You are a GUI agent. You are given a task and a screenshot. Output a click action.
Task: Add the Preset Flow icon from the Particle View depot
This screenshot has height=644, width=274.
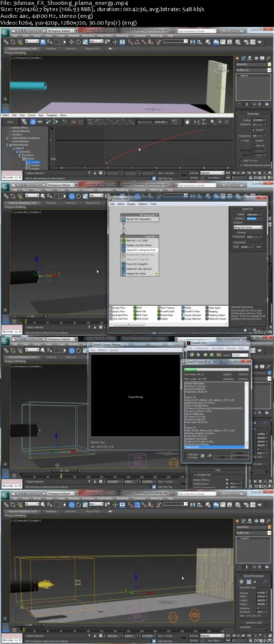(x=111, y=307)
